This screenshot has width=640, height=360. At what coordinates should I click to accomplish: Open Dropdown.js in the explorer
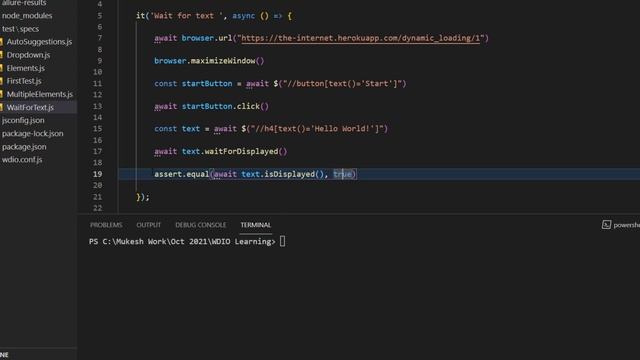tap(28, 55)
